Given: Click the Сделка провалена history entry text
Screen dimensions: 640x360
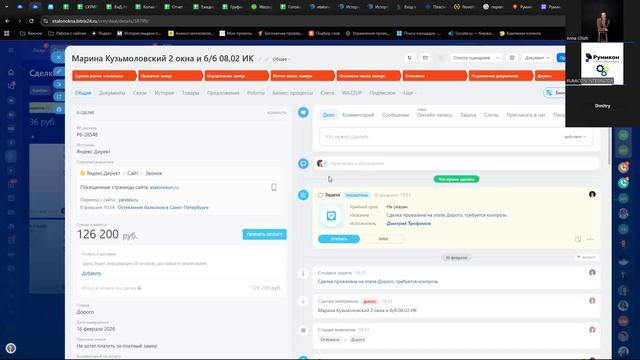Looking at the screenshot, I should (378, 281).
